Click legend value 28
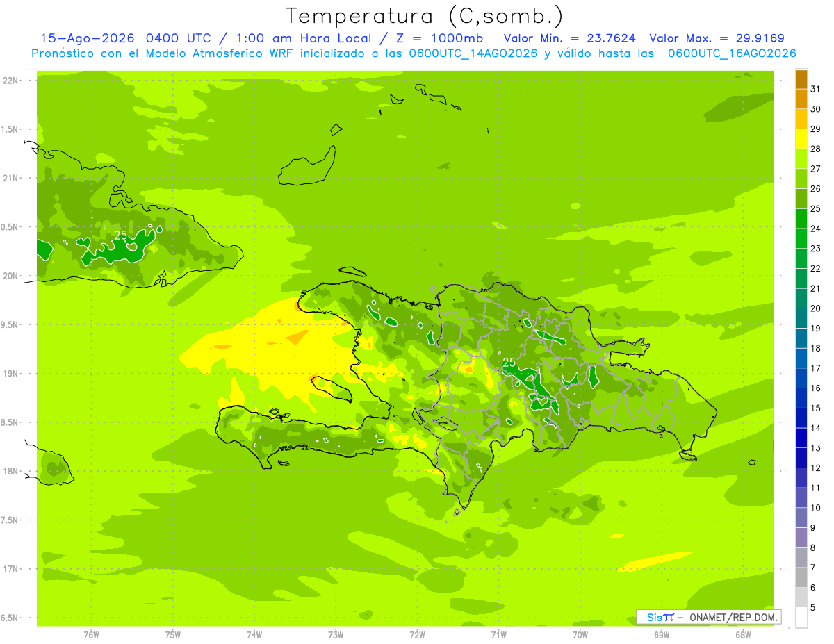 click(816, 149)
